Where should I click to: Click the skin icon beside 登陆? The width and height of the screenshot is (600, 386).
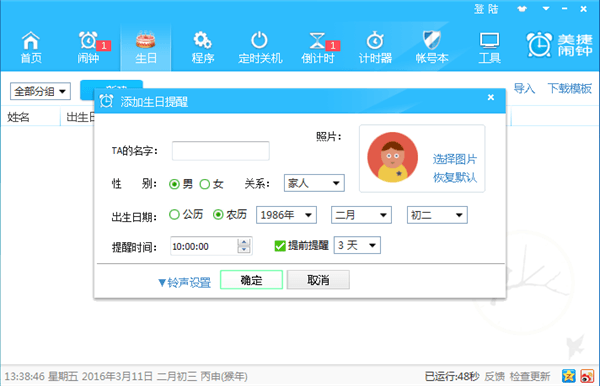point(522,9)
